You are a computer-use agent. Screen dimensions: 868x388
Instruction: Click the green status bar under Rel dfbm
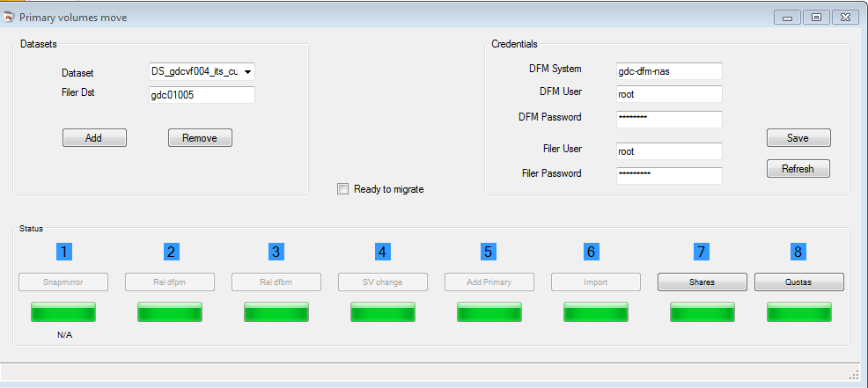(276, 311)
